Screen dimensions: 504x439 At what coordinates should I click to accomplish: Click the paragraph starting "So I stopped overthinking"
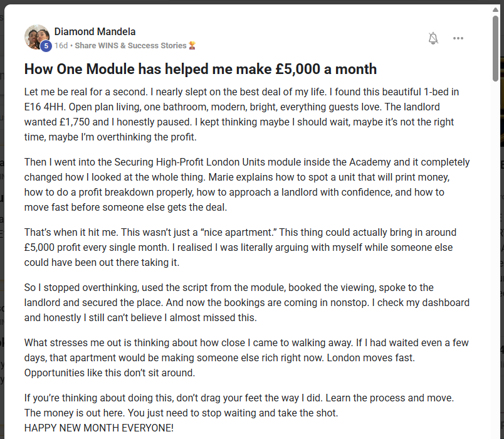click(x=244, y=302)
